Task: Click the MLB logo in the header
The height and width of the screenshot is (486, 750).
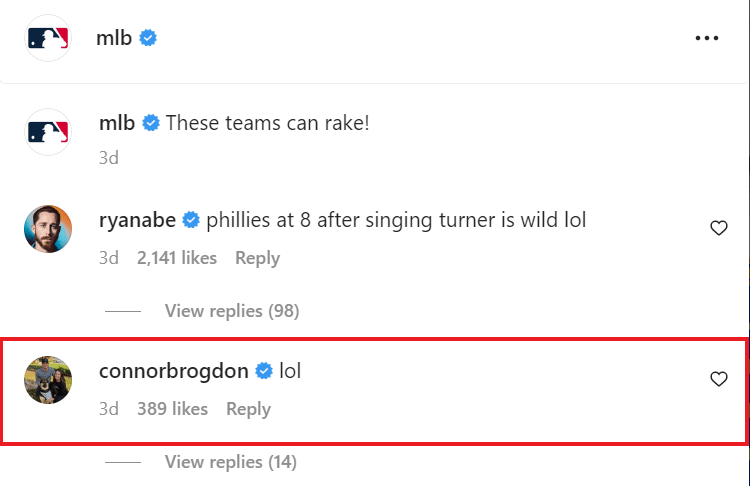Action: (x=48, y=39)
